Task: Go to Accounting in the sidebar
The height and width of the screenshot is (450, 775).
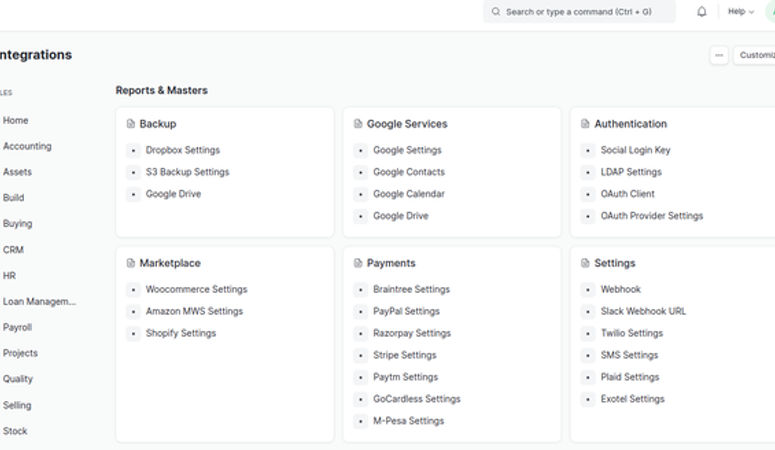Action: coord(27,146)
